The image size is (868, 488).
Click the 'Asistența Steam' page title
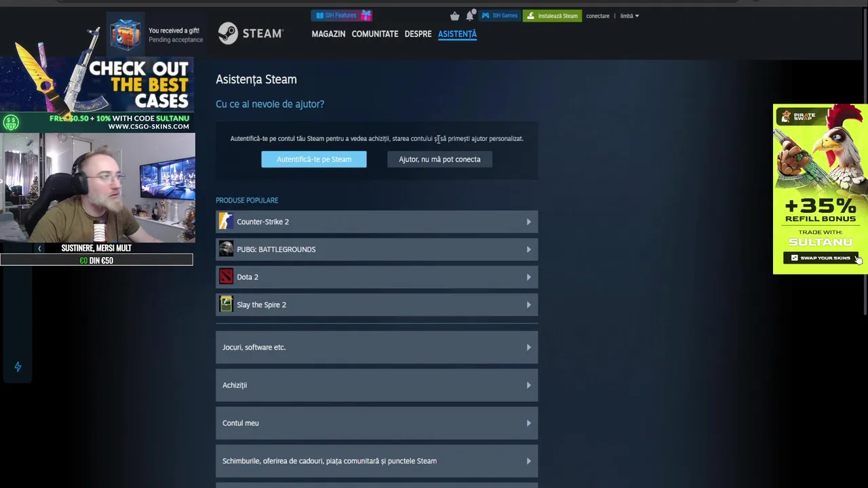(x=256, y=79)
